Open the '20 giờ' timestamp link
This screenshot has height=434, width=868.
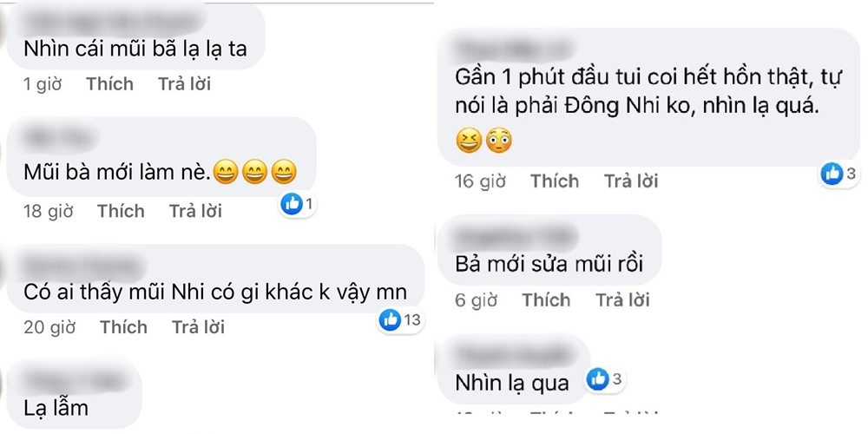(x=49, y=327)
